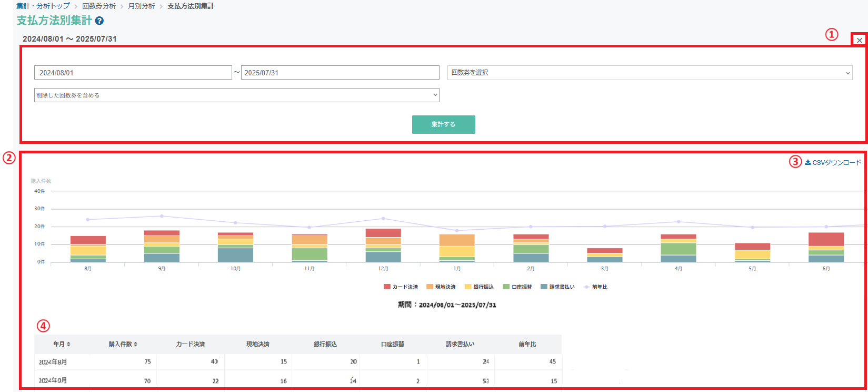Click the 口座振替 green legend swatch

(x=506, y=287)
